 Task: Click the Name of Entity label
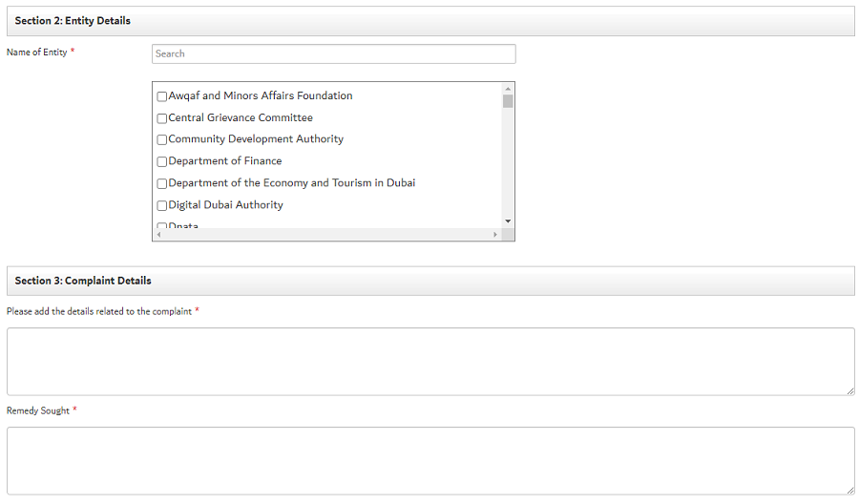click(37, 52)
